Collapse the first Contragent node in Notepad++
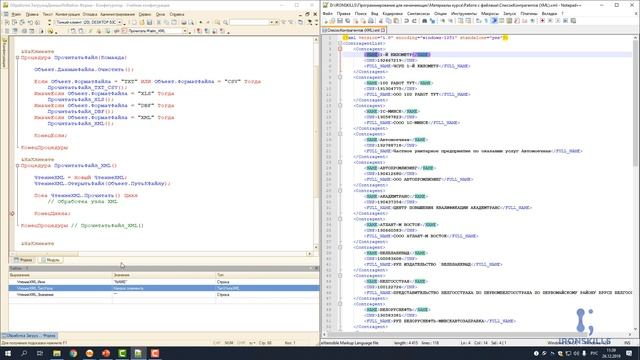The image size is (640, 360). click(340, 49)
